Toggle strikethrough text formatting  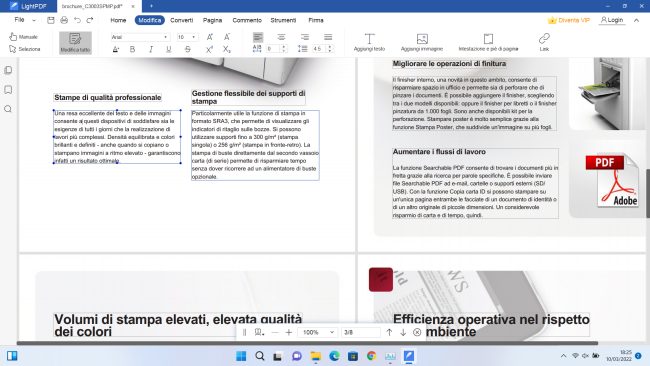click(187, 49)
